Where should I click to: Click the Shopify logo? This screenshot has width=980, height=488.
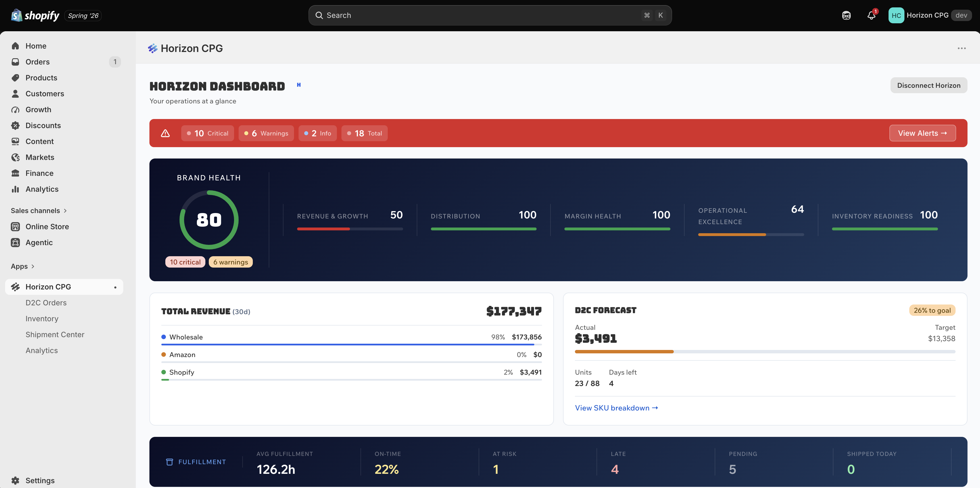(35, 15)
